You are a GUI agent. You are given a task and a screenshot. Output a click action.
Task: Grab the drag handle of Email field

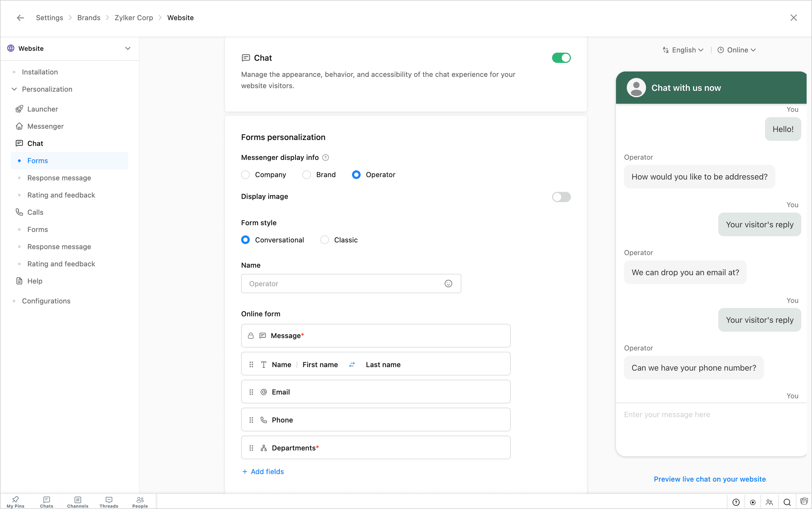click(x=251, y=392)
